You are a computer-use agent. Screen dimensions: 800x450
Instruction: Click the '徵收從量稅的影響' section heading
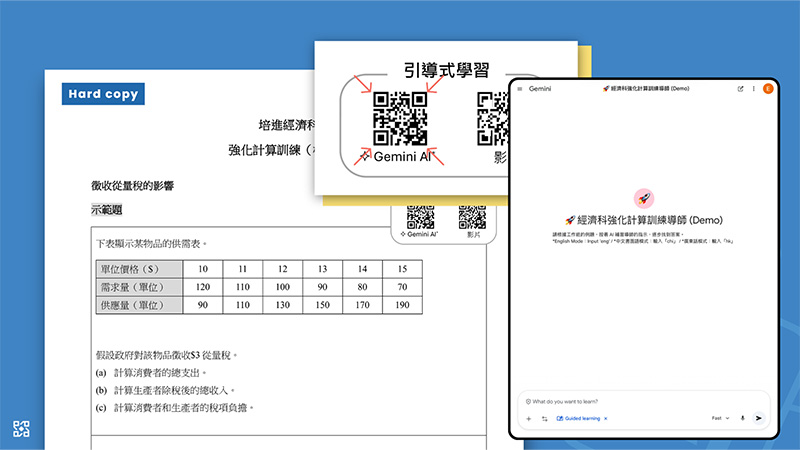[x=133, y=186]
